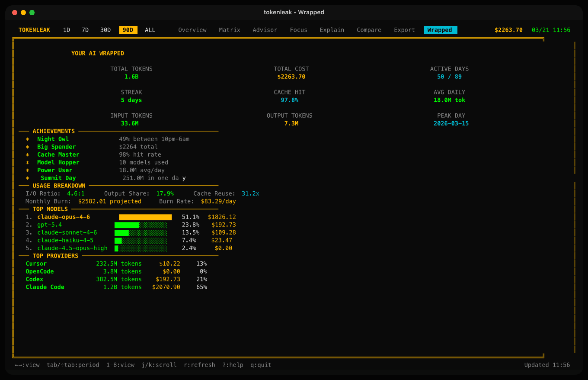588x380 pixels.
Task: Select the Power User achievement
Action: click(x=55, y=170)
